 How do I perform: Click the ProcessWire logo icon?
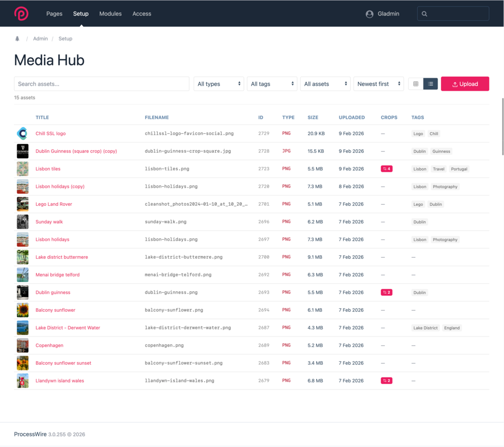21,14
